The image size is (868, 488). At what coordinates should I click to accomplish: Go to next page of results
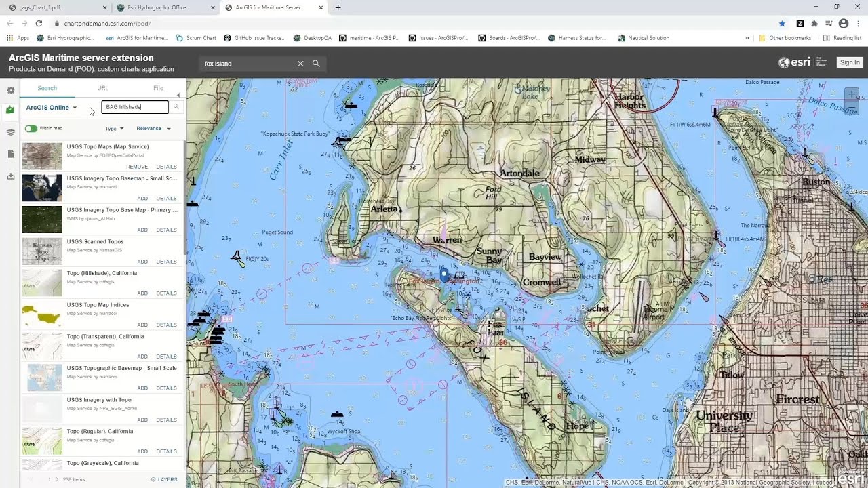(x=57, y=479)
